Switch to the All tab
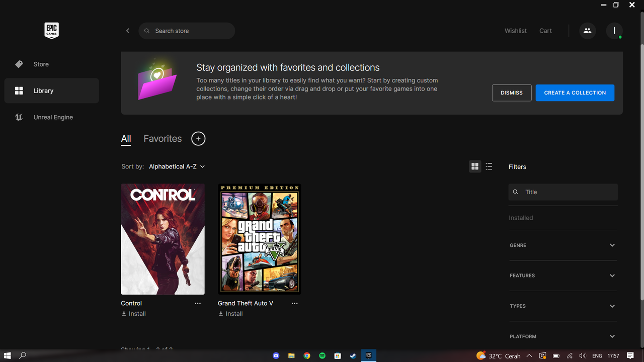Viewport: 644px width, 362px height. (126, 139)
